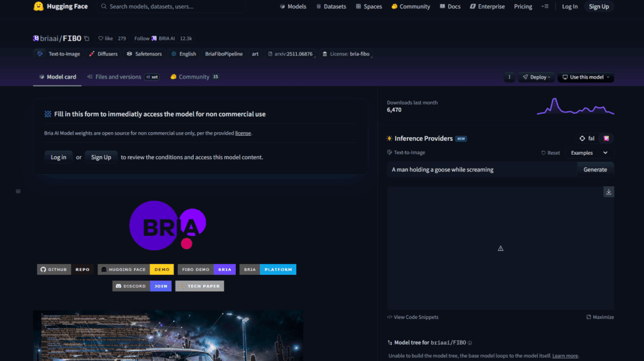Click the Log in button in the access form

pos(58,157)
